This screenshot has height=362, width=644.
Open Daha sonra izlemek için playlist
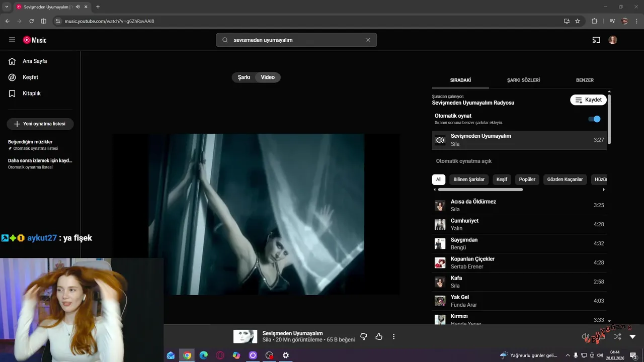pyautogui.click(x=40, y=163)
